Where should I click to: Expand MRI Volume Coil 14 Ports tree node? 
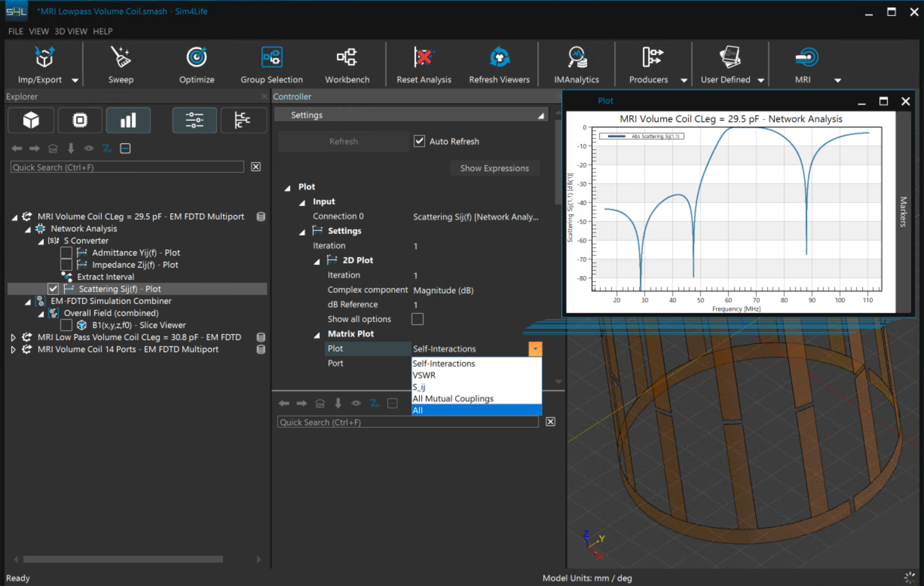coord(13,350)
